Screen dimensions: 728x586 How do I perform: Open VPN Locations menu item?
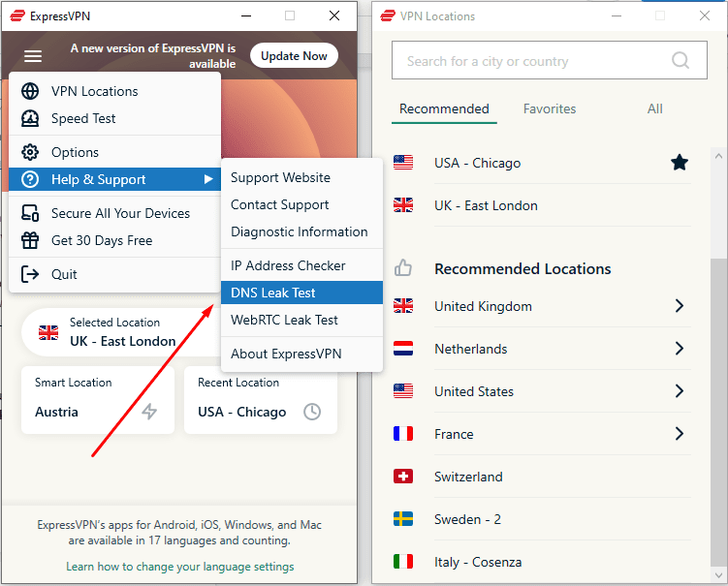coord(114,91)
